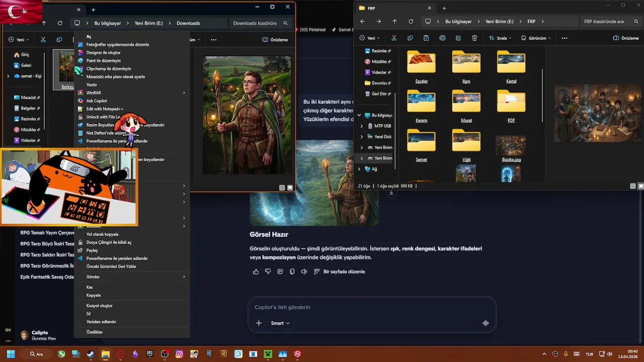Click the share icon in FRP window toolbar

[458, 38]
